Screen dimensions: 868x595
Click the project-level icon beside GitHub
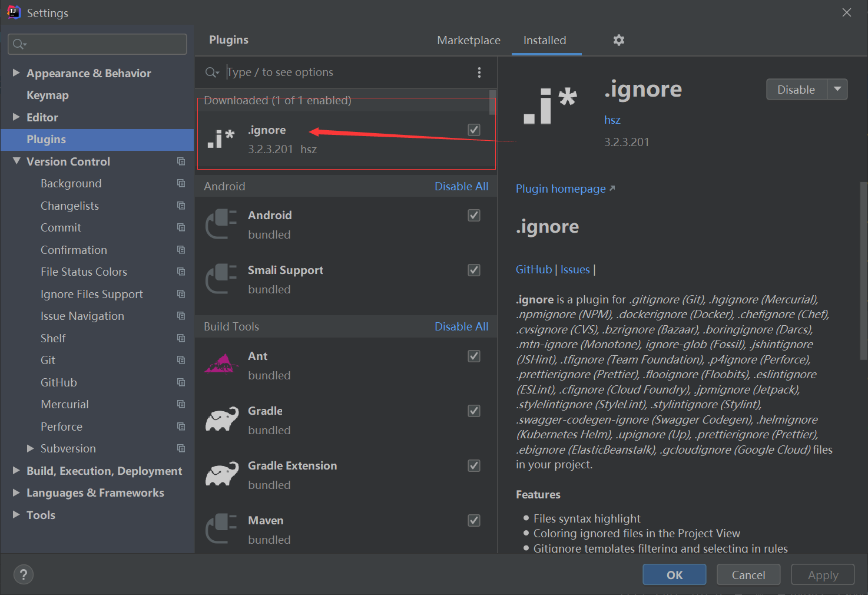[x=181, y=382]
